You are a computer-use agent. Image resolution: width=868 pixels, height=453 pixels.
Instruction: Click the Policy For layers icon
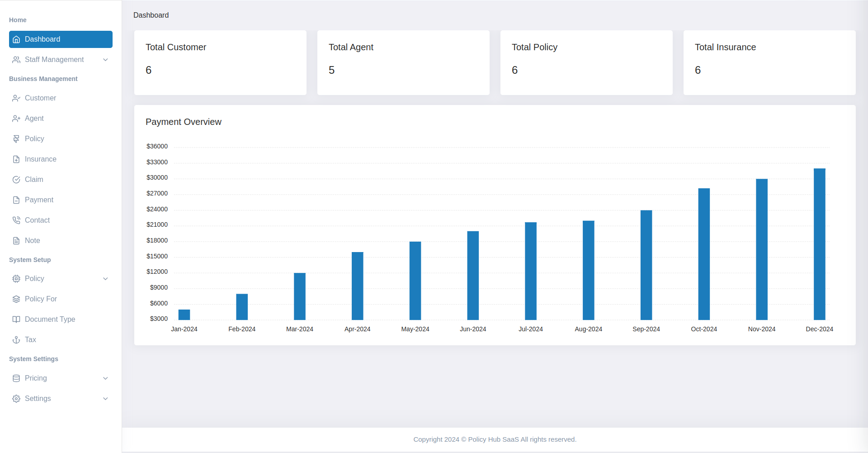click(16, 299)
